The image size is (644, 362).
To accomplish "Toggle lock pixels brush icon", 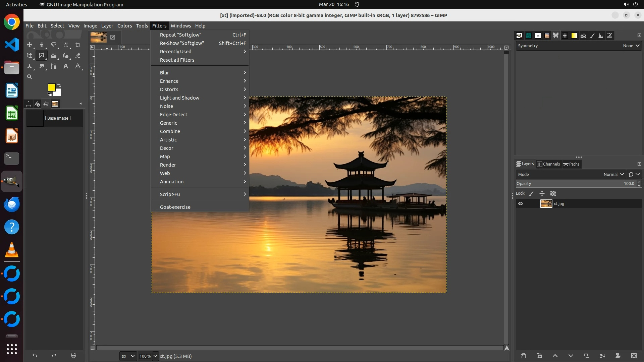I will (531, 194).
